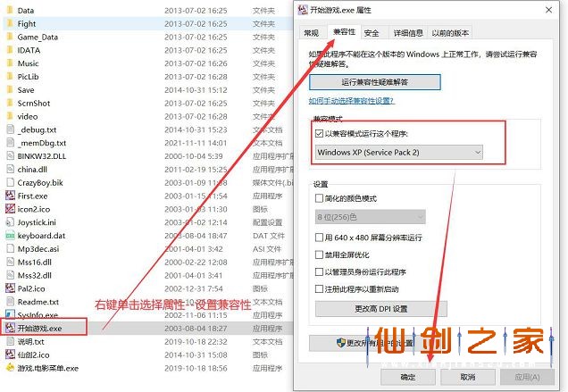Select the SysInfo.exe file icon
The height and width of the screenshot is (392, 568).
pyautogui.click(x=9, y=314)
